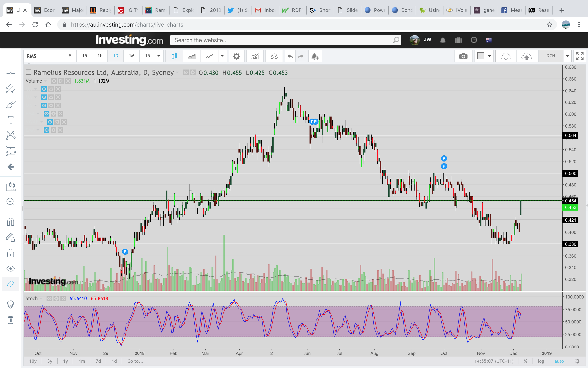Toggle stay in drawing mode
This screenshot has width=588, height=368.
click(11, 237)
